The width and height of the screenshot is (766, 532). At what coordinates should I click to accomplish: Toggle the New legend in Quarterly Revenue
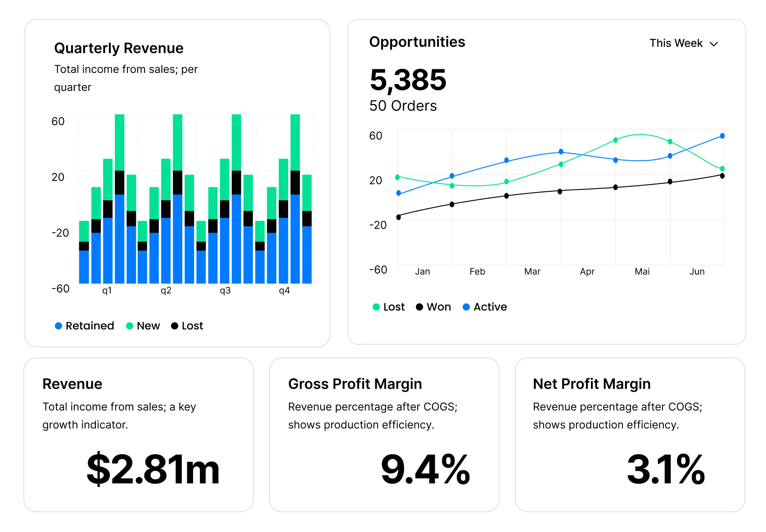tap(143, 326)
